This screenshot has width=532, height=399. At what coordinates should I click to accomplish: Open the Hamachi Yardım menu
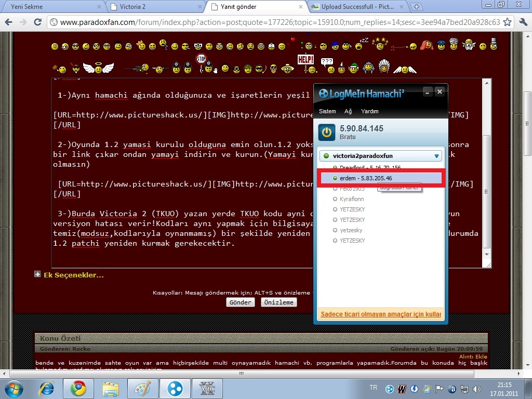click(x=369, y=111)
